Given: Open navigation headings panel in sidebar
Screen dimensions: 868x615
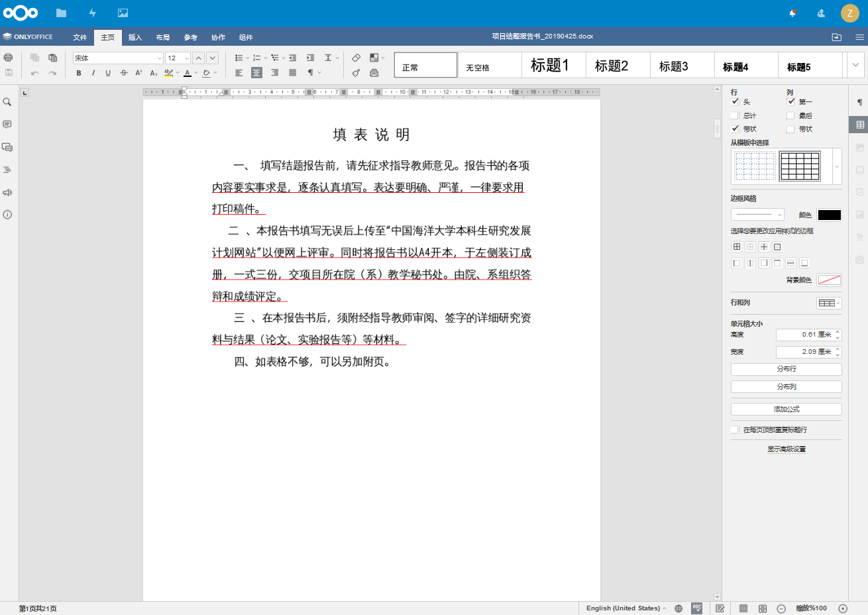Looking at the screenshot, I should (x=7, y=170).
